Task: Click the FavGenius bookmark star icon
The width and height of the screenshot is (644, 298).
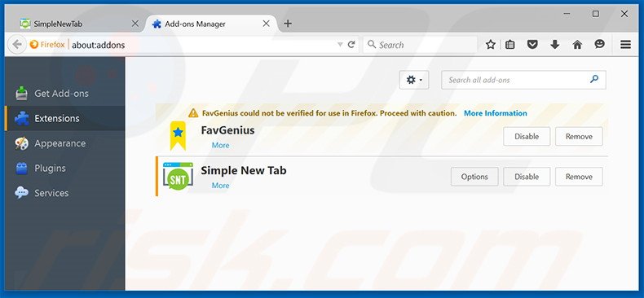Action: (x=178, y=136)
